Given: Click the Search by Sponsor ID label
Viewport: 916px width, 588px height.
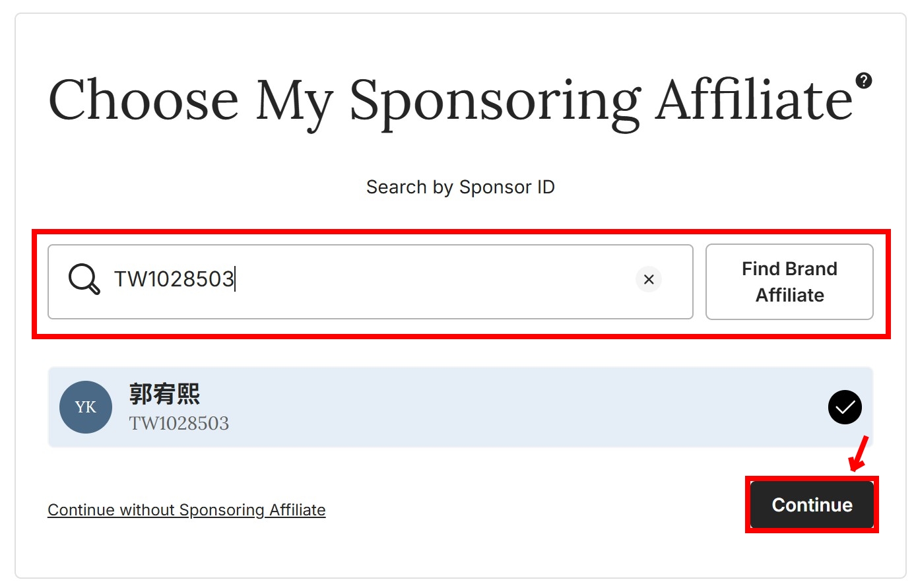Looking at the screenshot, I should (460, 187).
